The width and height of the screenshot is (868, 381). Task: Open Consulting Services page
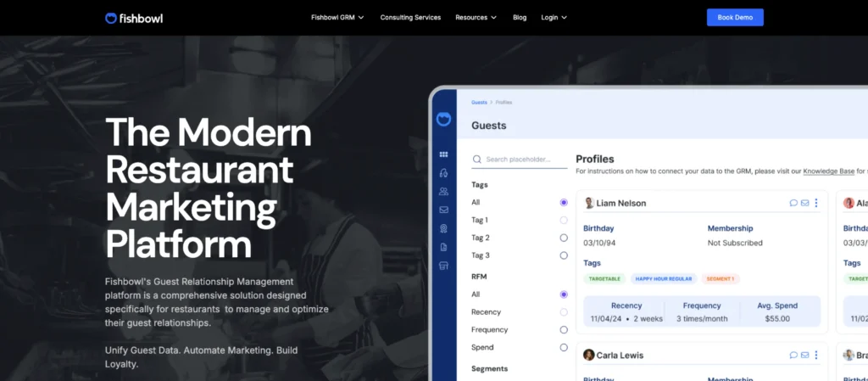click(x=410, y=18)
